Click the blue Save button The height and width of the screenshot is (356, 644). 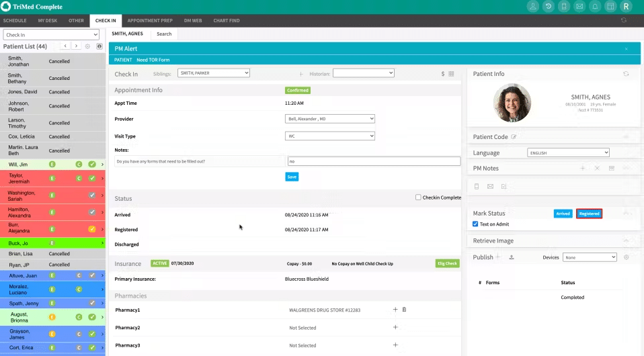coord(292,177)
